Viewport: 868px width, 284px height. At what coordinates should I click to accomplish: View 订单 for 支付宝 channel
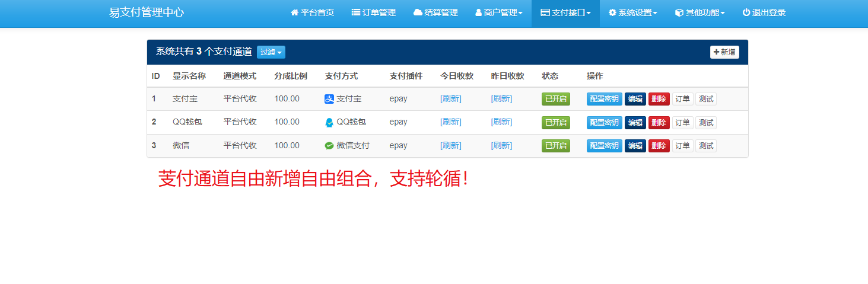(x=683, y=99)
